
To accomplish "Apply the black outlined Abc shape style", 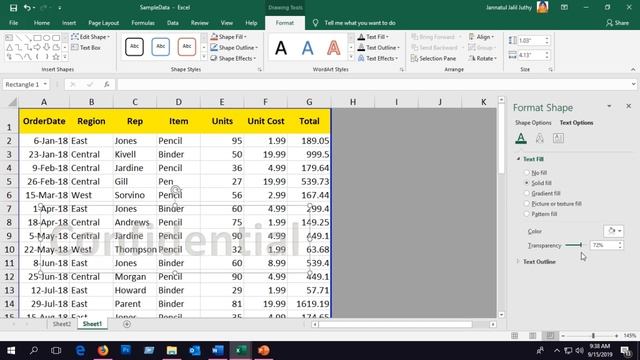I will click(134, 47).
